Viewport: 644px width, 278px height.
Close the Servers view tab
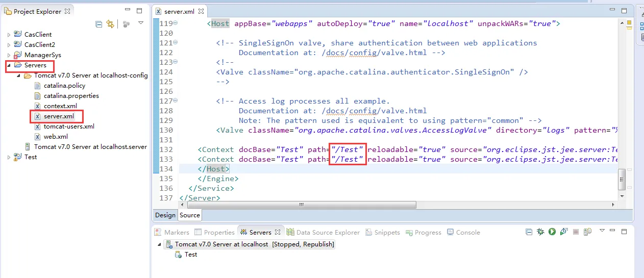pyautogui.click(x=278, y=232)
